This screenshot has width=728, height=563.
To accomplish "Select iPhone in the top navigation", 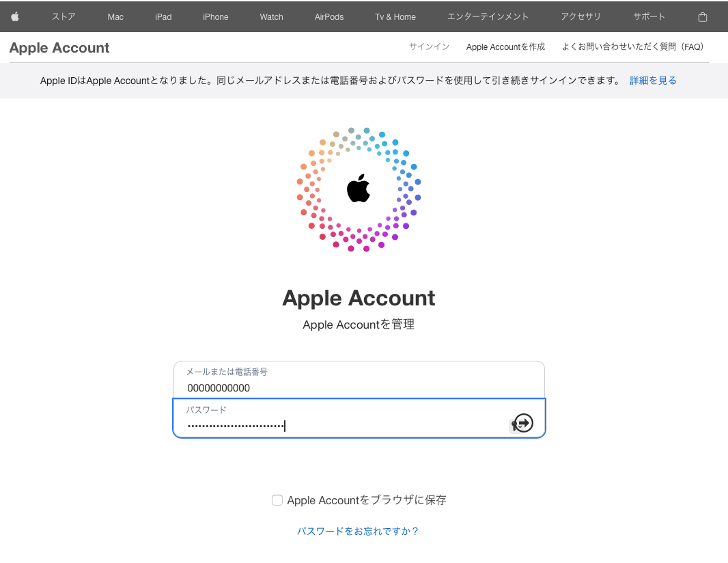I will click(x=215, y=16).
